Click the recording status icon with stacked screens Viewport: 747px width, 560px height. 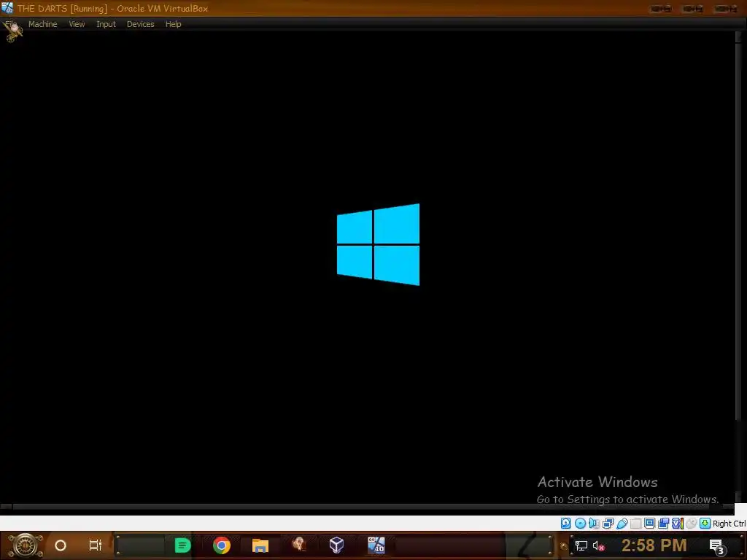663,524
